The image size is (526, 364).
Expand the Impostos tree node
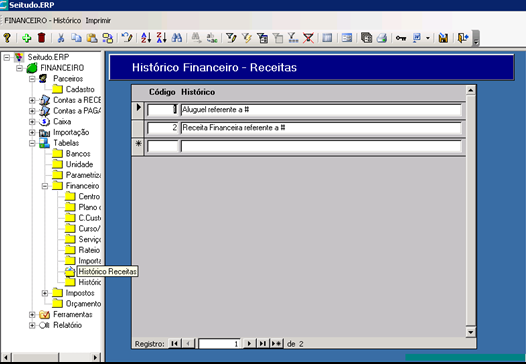coord(45,294)
